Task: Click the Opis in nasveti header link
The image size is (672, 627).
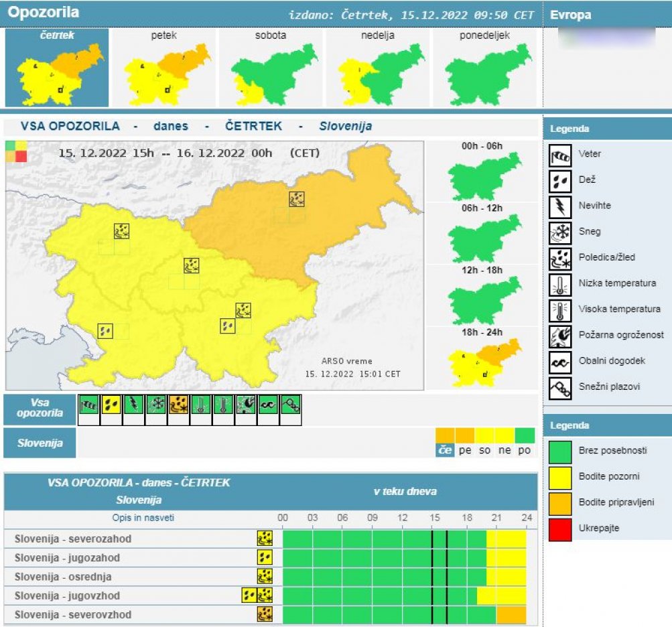Action: [x=143, y=518]
